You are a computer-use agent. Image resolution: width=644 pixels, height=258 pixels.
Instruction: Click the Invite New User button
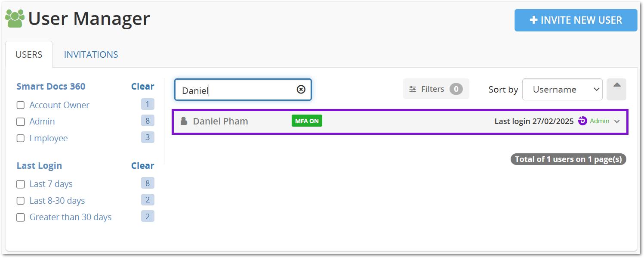(576, 20)
